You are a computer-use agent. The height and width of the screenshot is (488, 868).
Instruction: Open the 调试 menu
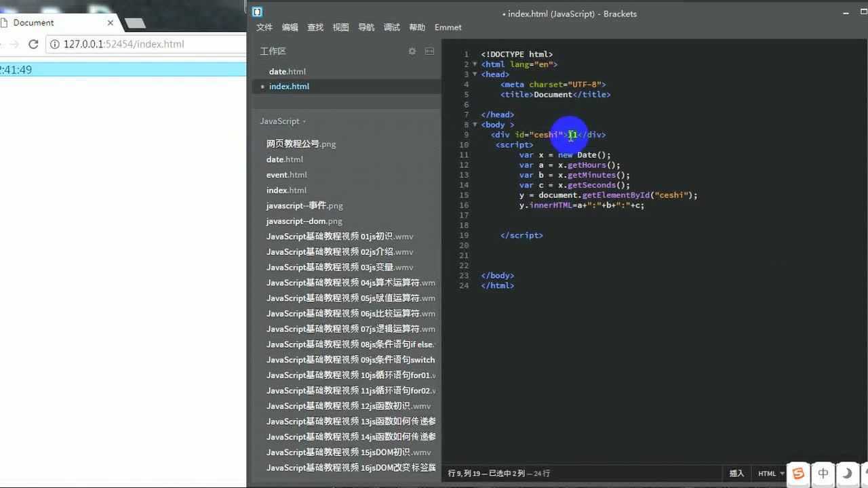(391, 27)
